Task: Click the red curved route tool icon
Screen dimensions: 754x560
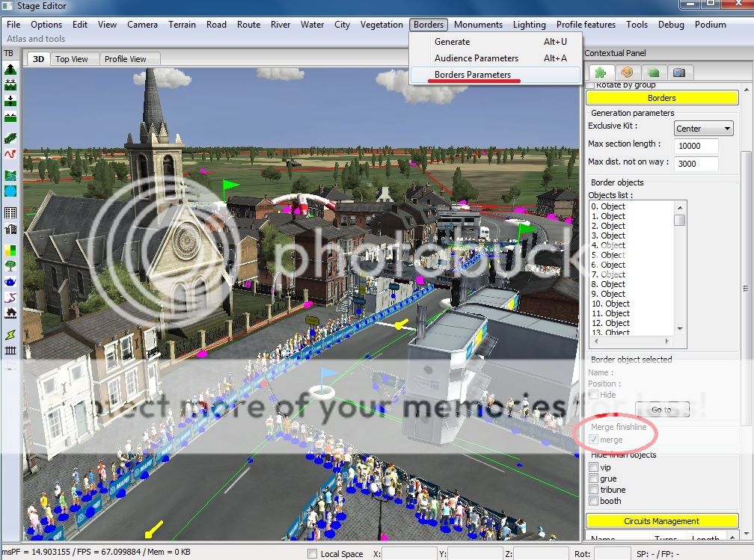Action: (10, 154)
